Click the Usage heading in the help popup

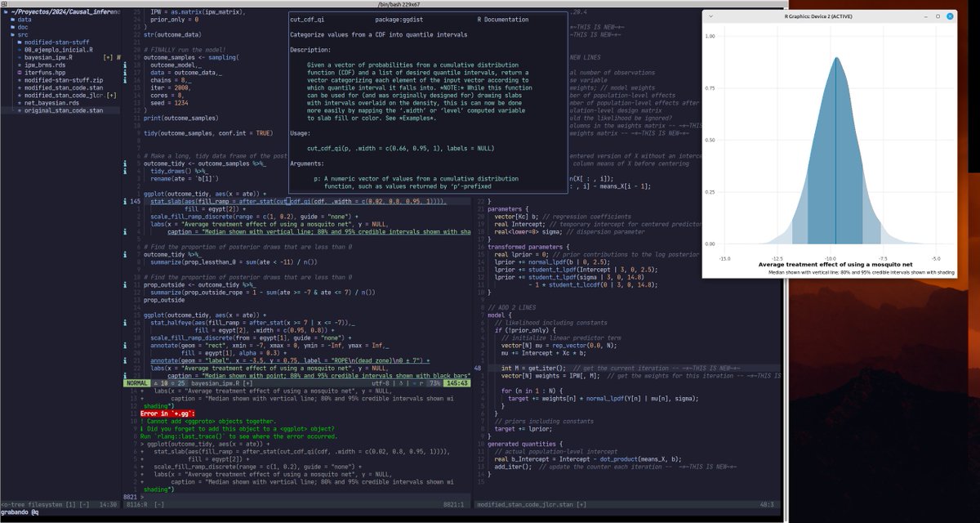pos(301,132)
